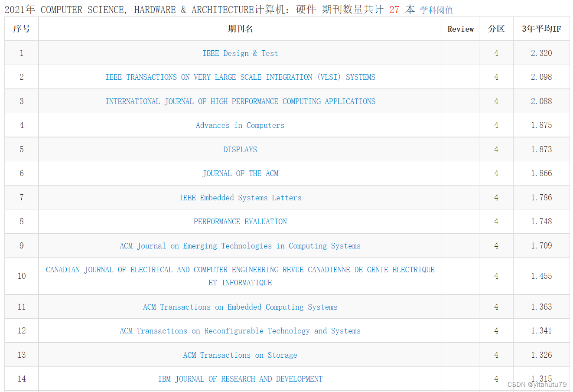Click row number 1 in 序号 column

pos(22,53)
